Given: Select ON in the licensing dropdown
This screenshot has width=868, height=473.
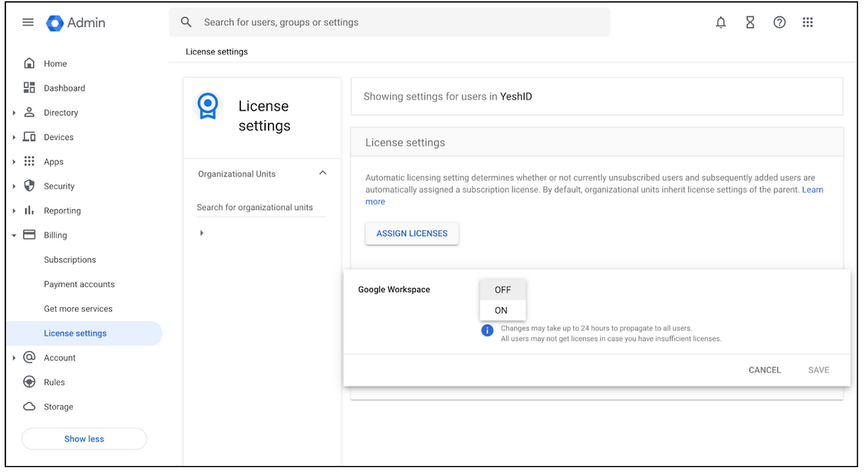Looking at the screenshot, I should point(503,310).
